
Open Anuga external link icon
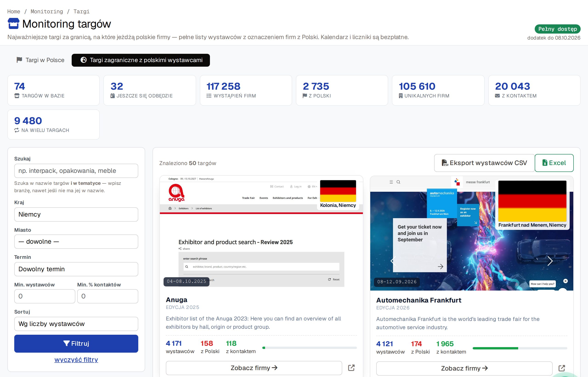click(x=351, y=368)
